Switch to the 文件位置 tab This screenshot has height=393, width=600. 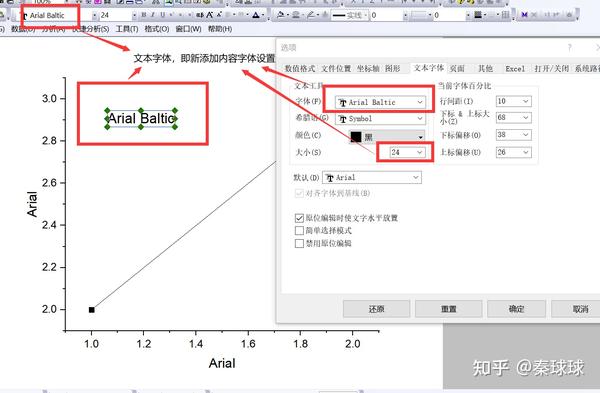pos(336,68)
